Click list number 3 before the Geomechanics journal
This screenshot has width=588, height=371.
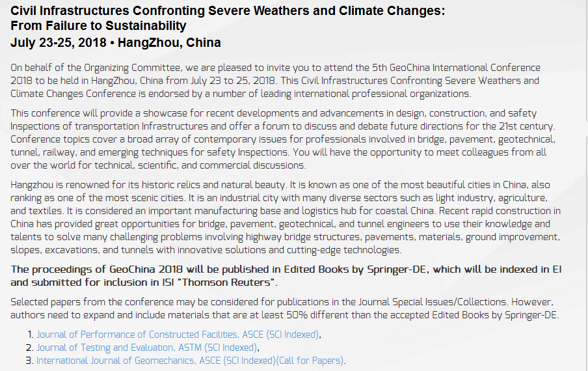30,361
